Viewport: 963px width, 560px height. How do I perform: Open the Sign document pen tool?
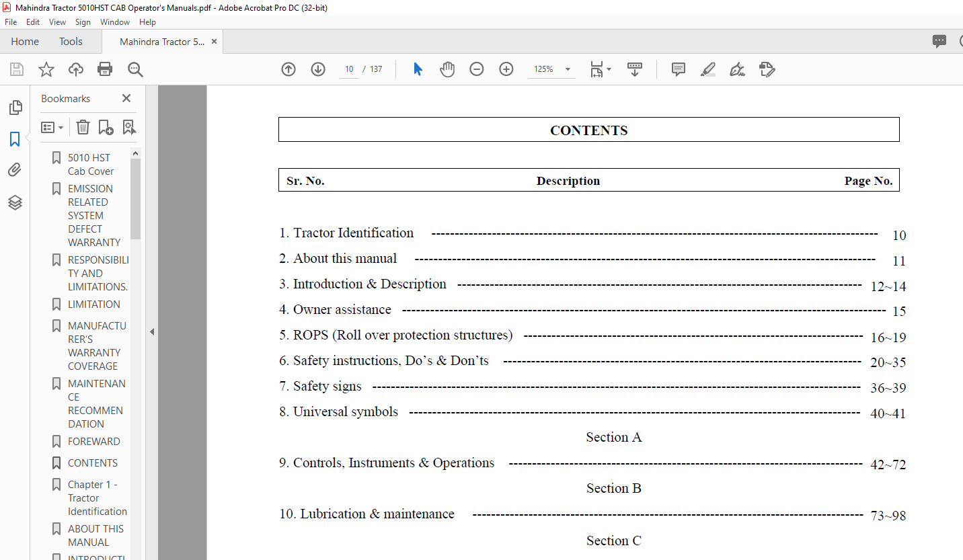coord(738,69)
